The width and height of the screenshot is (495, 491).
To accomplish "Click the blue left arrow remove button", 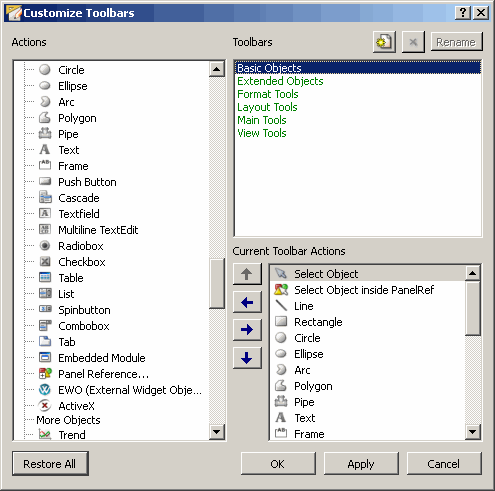I will pos(247,302).
